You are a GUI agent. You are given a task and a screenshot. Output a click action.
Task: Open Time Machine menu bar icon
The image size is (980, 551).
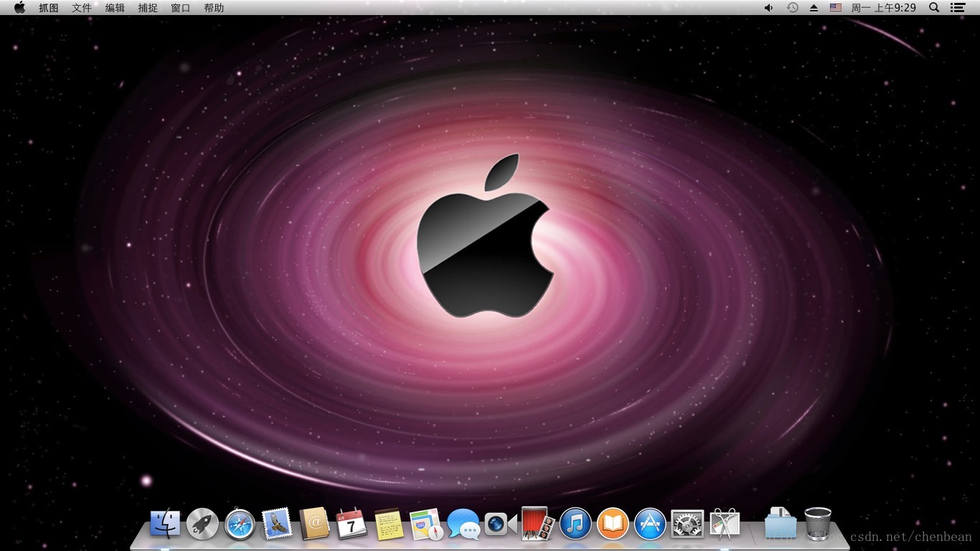pyautogui.click(x=792, y=7)
